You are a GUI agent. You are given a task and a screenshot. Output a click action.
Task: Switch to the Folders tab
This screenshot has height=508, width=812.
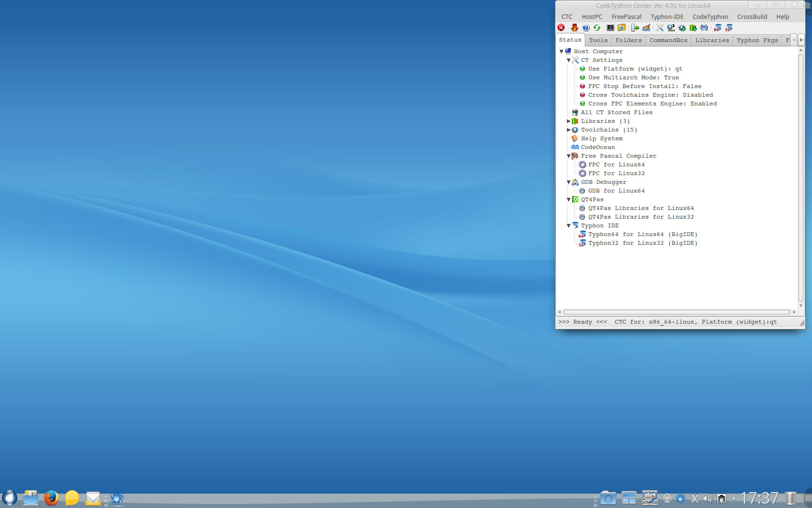click(628, 40)
